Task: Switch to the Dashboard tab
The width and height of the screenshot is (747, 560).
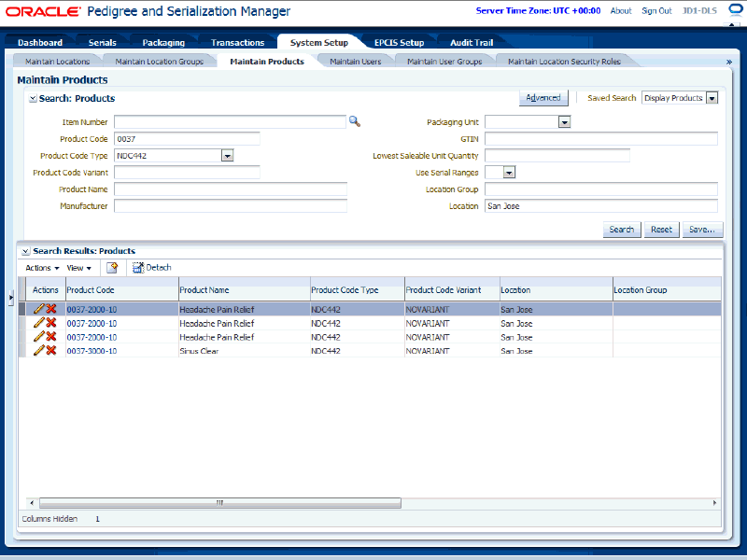Action: click(x=40, y=42)
